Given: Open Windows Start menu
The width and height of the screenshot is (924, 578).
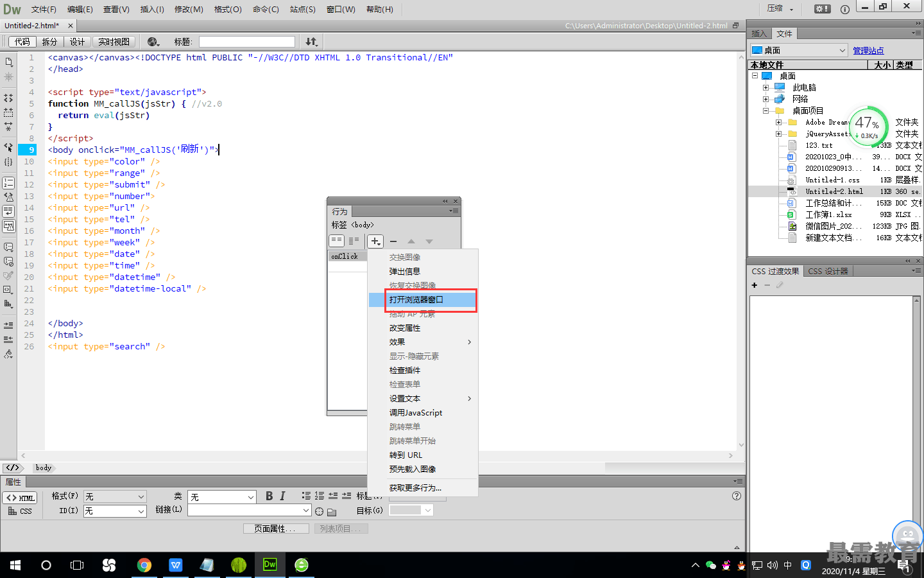Looking at the screenshot, I should click(x=15, y=565).
